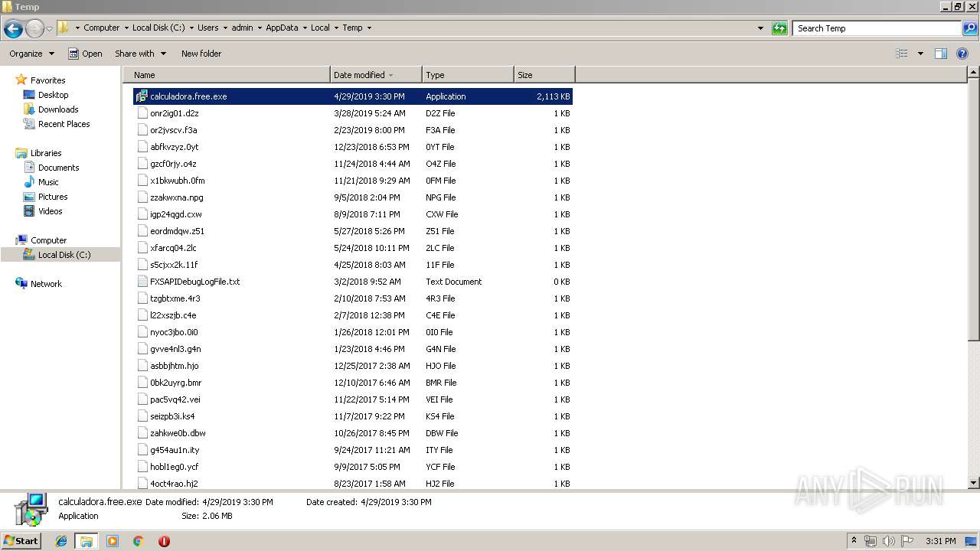Open the Music library
Viewport: 980px width, 551px height.
(x=48, y=182)
